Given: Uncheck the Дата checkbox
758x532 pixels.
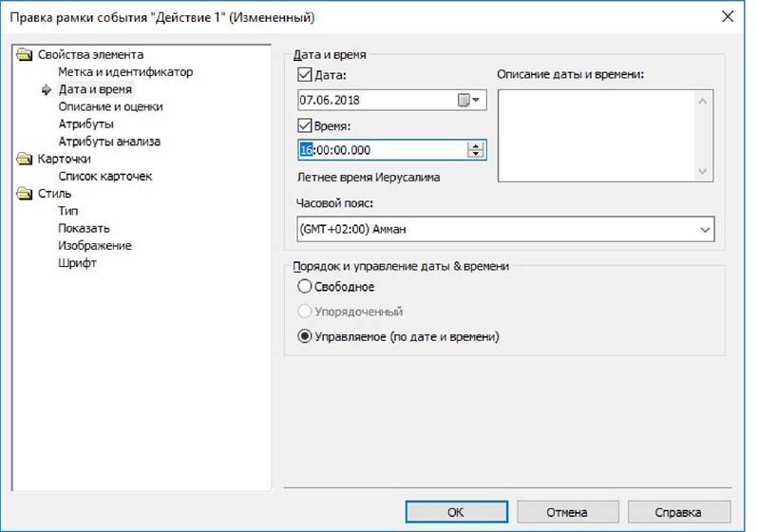Looking at the screenshot, I should [305, 75].
